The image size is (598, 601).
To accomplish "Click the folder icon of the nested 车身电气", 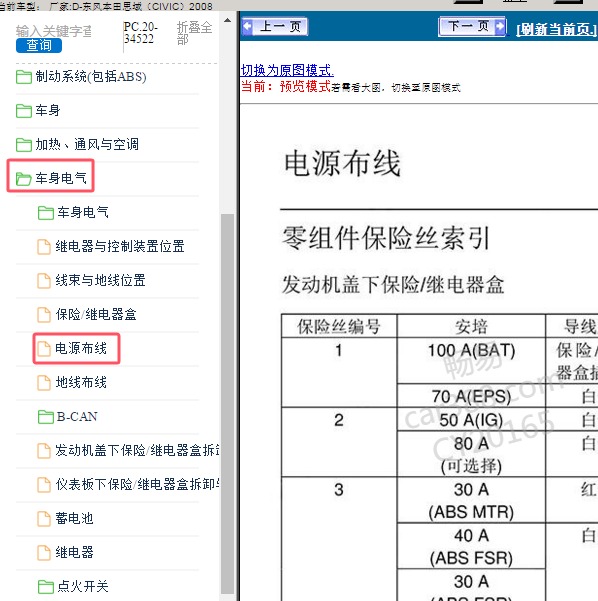I will 46,213.
